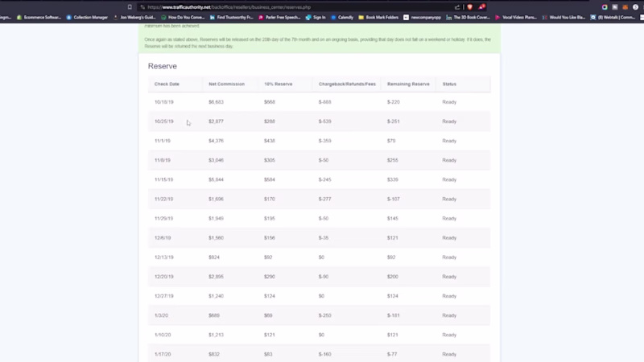Click Remaining Reserve value in the 11/8/19 row
Image resolution: width=644 pixels, height=362 pixels.
pyautogui.click(x=393, y=160)
